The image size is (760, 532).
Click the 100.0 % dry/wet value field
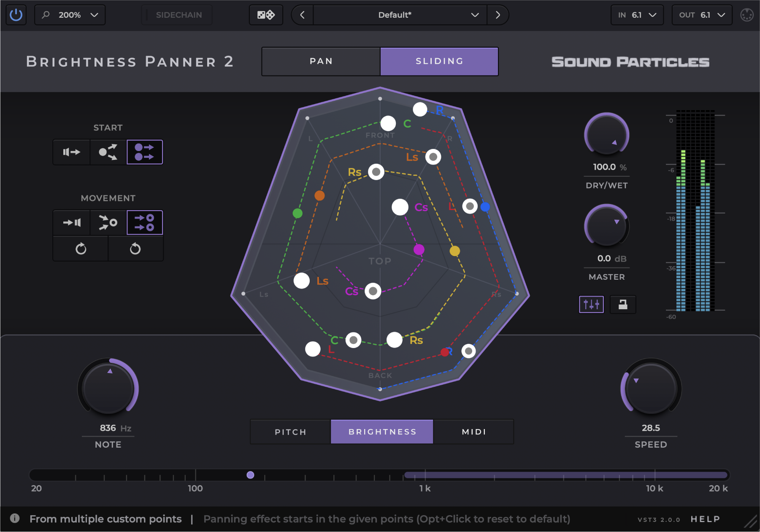606,167
